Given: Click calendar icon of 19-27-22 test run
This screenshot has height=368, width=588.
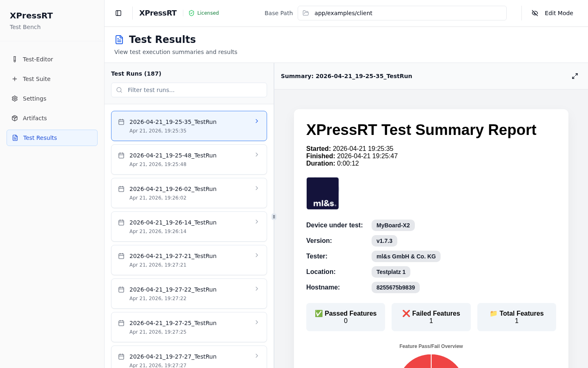Looking at the screenshot, I should [x=121, y=289].
